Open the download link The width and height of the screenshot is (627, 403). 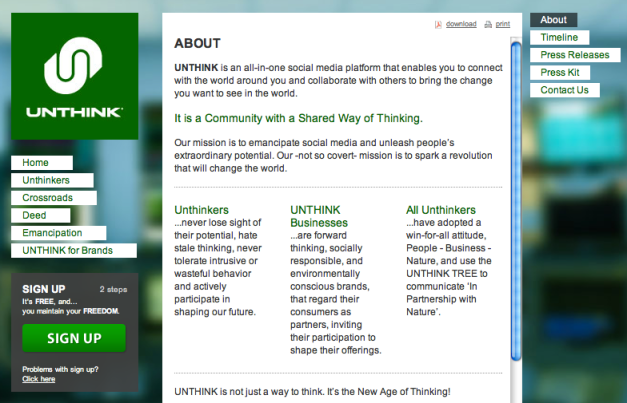coord(461,24)
